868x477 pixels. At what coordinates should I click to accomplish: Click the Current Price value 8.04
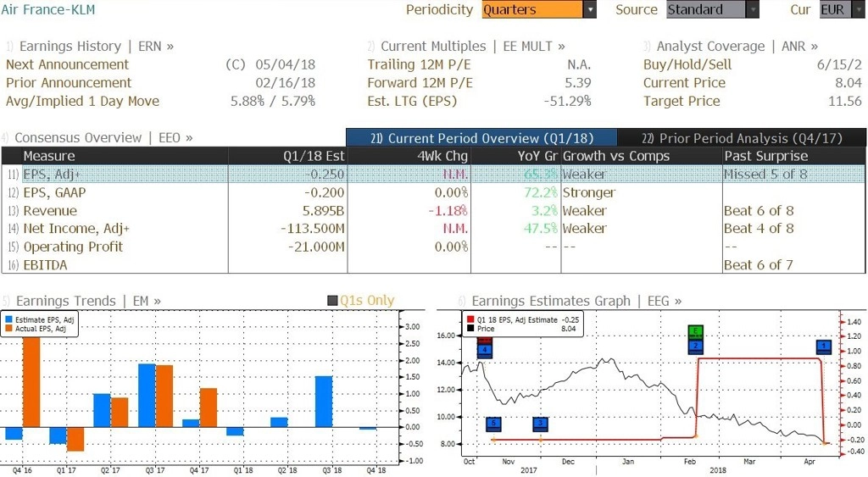(849, 83)
